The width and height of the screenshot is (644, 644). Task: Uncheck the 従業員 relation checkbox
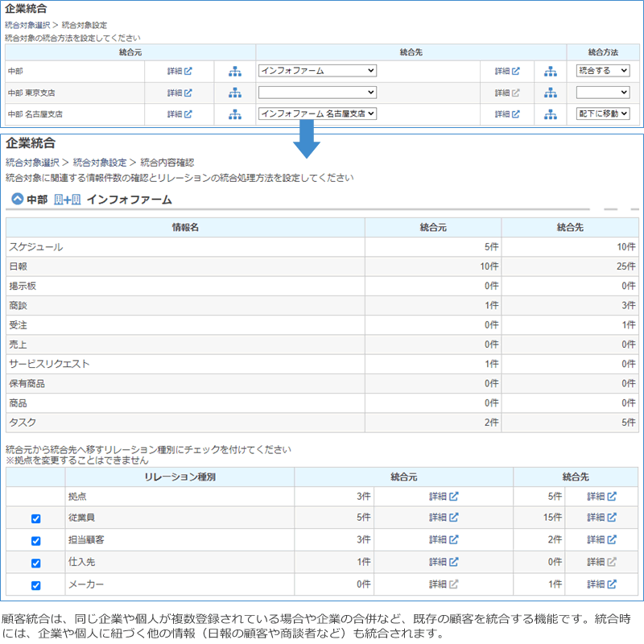(x=35, y=518)
